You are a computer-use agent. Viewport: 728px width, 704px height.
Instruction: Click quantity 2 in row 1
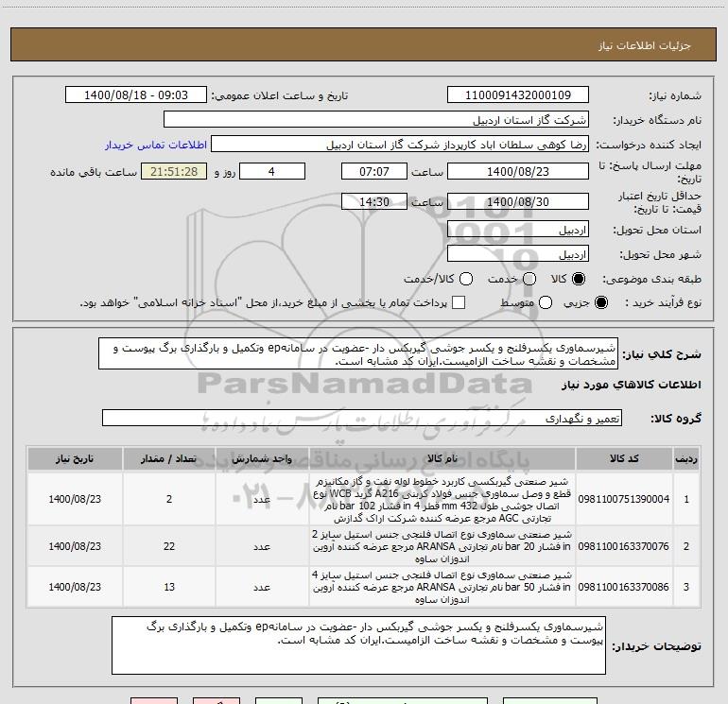tap(169, 499)
